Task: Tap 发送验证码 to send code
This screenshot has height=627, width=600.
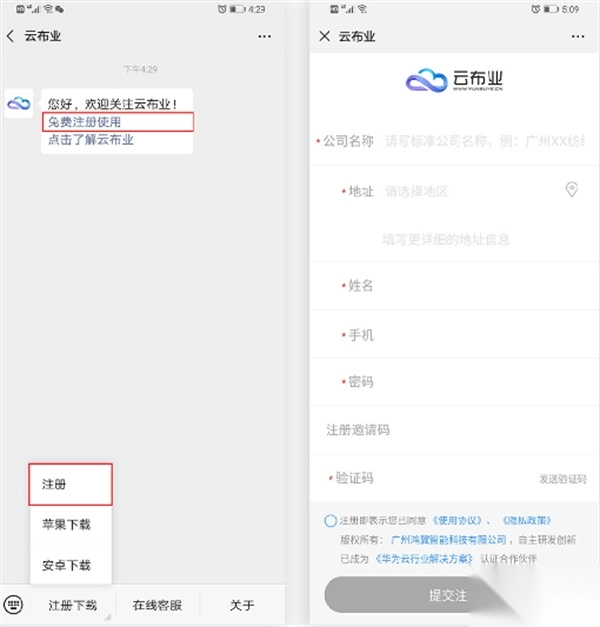Action: [x=563, y=479]
